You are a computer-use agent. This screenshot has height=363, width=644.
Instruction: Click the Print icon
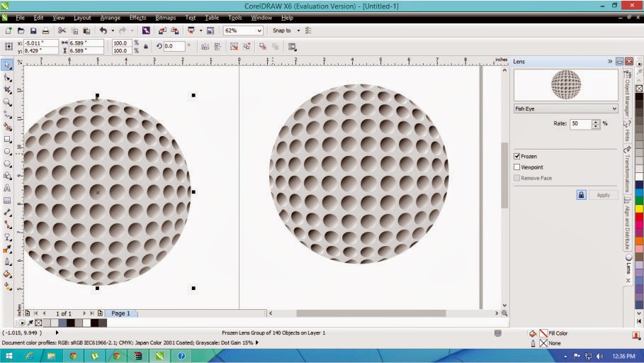(x=45, y=30)
